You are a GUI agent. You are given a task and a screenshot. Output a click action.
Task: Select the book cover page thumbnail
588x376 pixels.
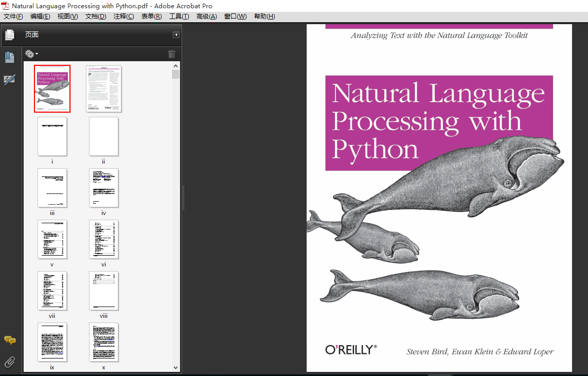(x=52, y=88)
